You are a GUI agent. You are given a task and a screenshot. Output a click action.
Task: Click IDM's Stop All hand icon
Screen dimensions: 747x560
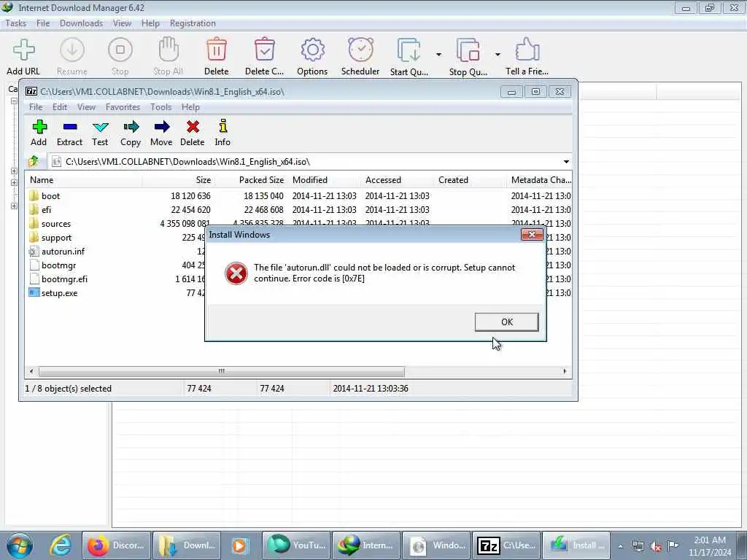point(169,50)
